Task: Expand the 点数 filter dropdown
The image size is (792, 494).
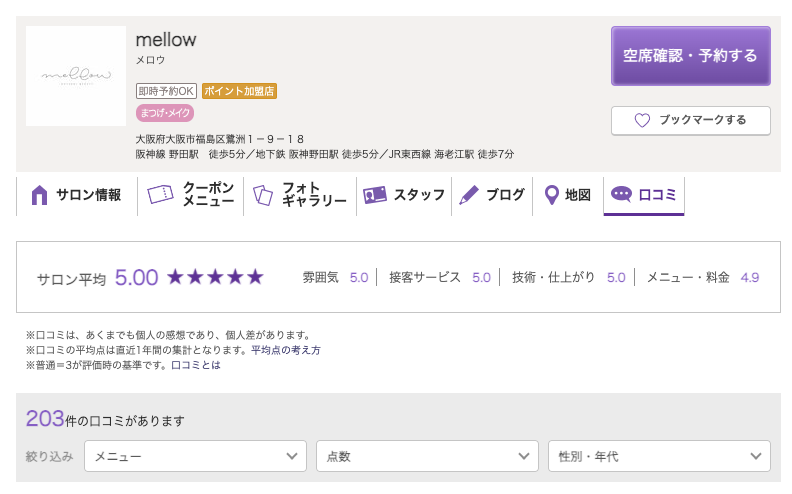Action: coord(427,456)
